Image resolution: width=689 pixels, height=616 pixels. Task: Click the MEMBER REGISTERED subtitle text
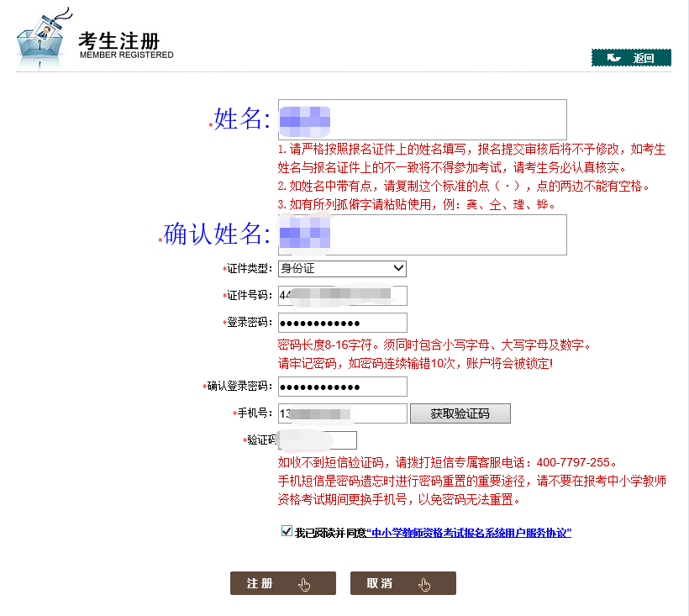click(126, 55)
